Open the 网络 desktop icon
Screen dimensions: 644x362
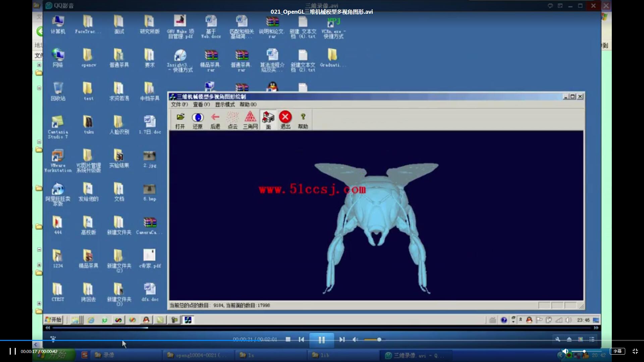[x=58, y=58]
